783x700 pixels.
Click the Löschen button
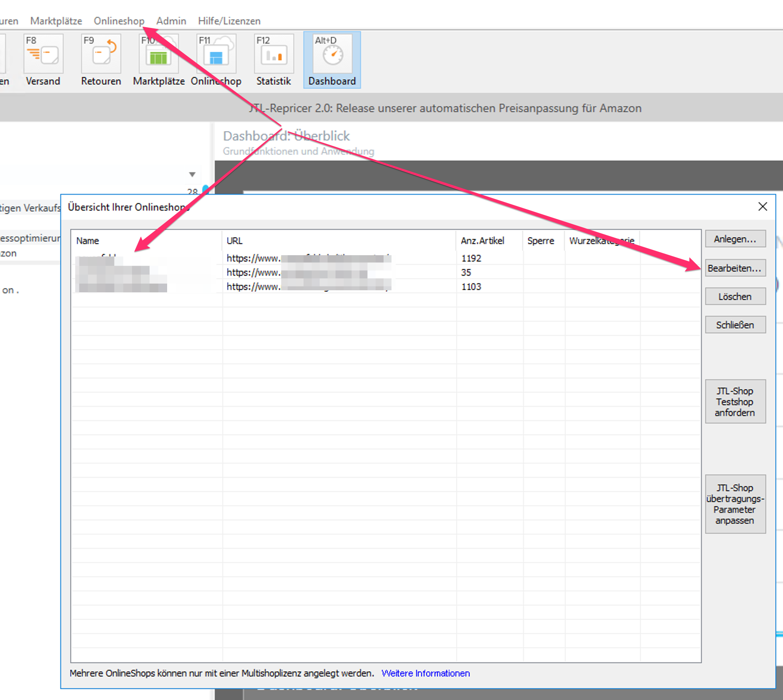coord(735,297)
